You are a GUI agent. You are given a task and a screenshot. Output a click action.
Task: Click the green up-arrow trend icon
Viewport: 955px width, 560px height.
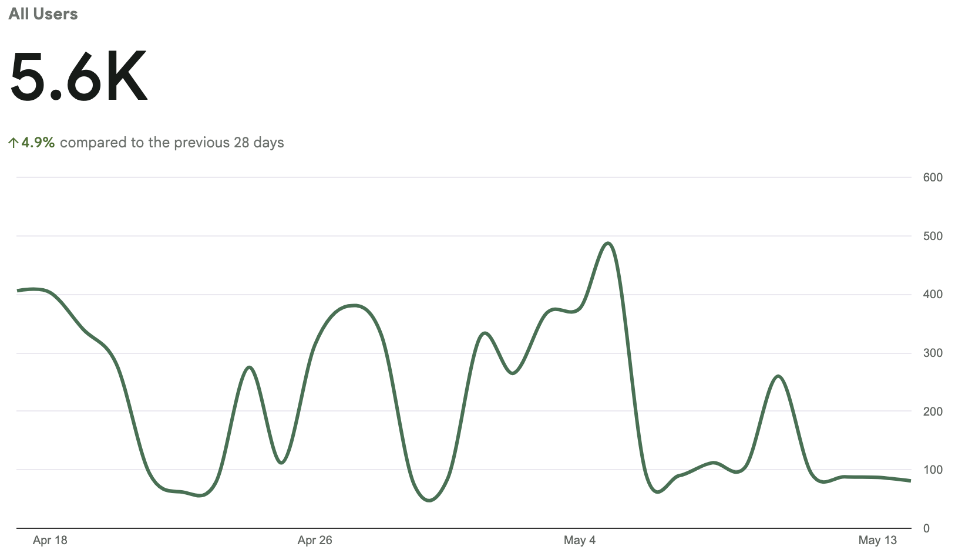(x=14, y=143)
